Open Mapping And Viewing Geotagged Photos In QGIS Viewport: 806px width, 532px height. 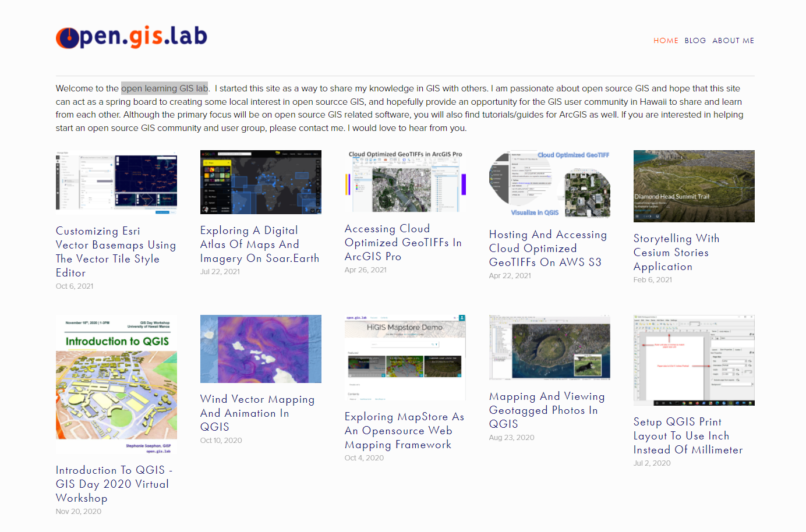pos(547,410)
